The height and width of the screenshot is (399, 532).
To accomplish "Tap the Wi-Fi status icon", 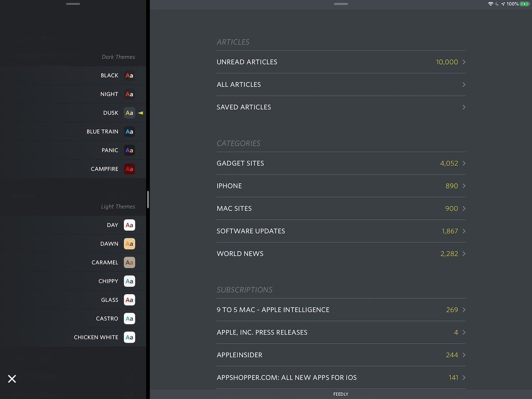I will point(491,4).
